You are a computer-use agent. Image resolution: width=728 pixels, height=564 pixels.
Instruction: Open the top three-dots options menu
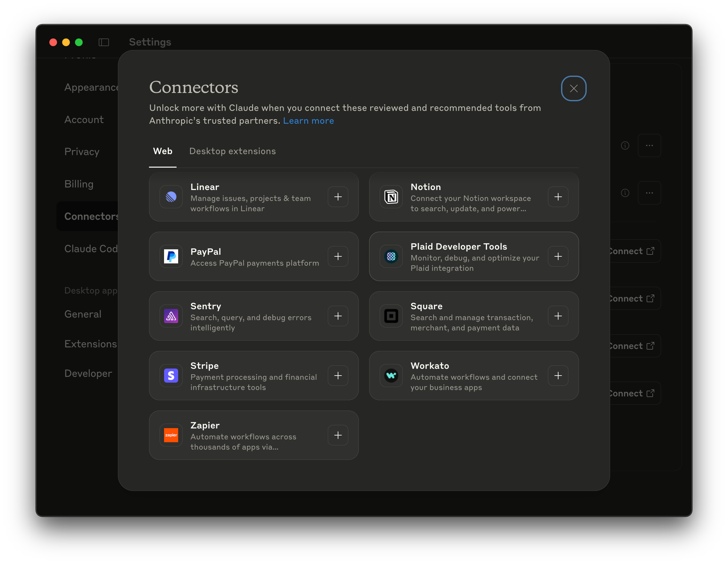tap(649, 146)
